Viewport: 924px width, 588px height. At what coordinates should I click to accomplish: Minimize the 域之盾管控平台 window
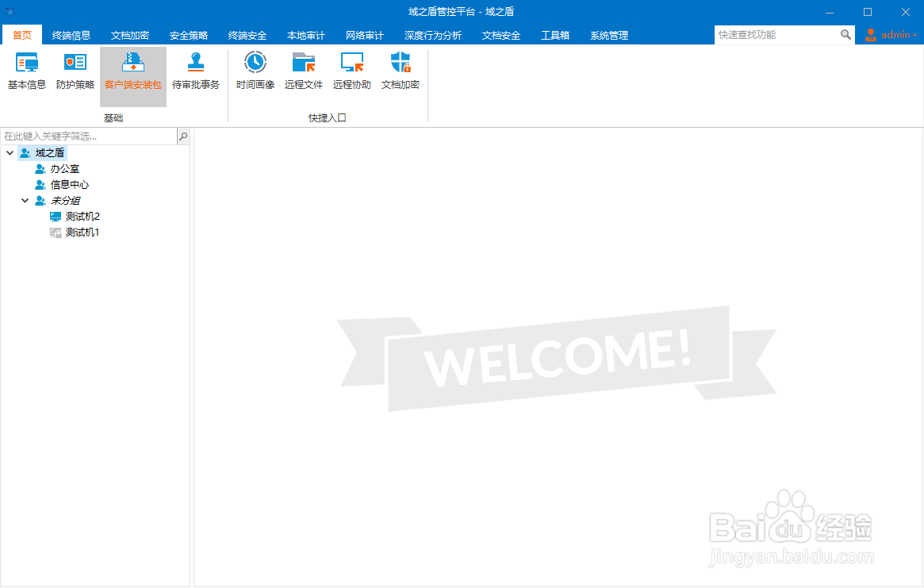tap(830, 12)
